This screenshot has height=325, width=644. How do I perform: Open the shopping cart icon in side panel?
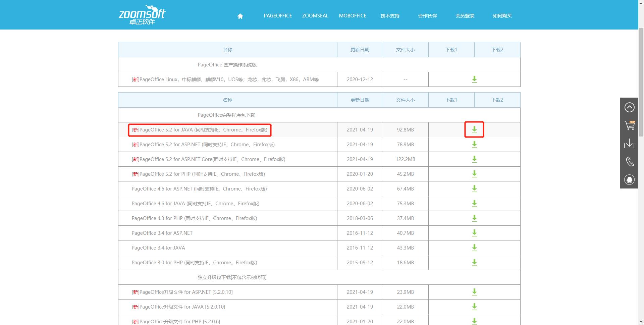coord(629,125)
